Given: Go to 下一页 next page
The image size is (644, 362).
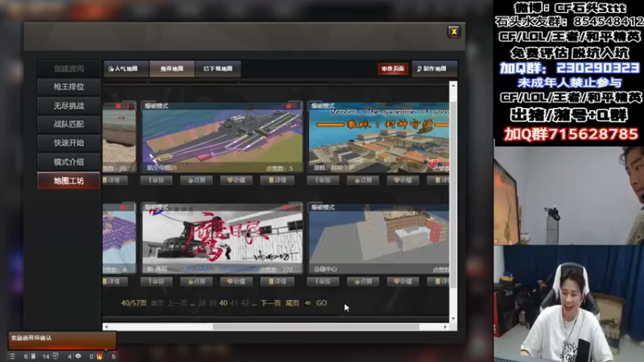Looking at the screenshot, I should click(x=270, y=303).
